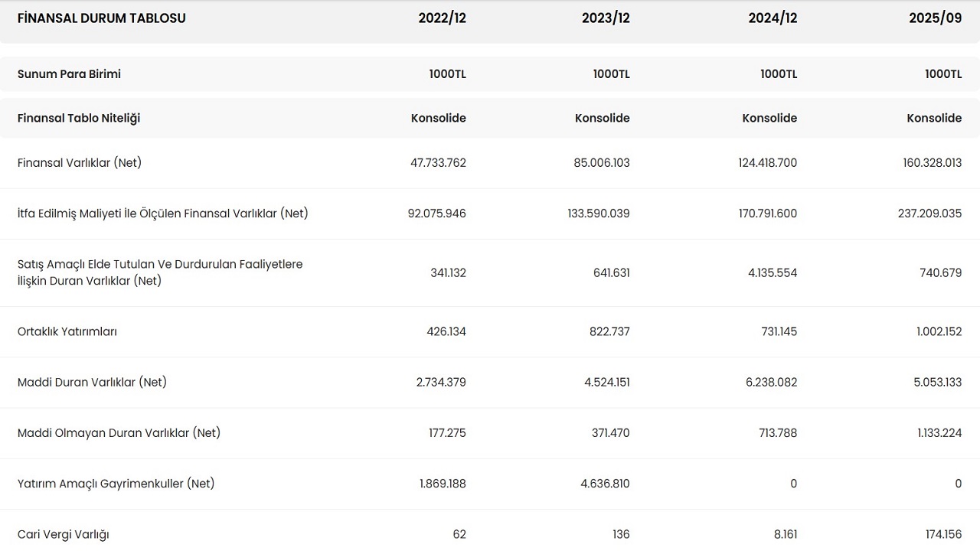Click the FİNANSAL DURUM TABLOSU heading
980x551 pixels.
click(101, 18)
